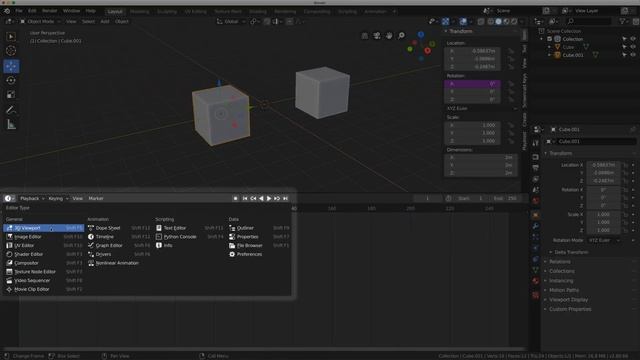Hide the Collection in the outliner
The width and height of the screenshot is (640, 360).
(x=633, y=39)
